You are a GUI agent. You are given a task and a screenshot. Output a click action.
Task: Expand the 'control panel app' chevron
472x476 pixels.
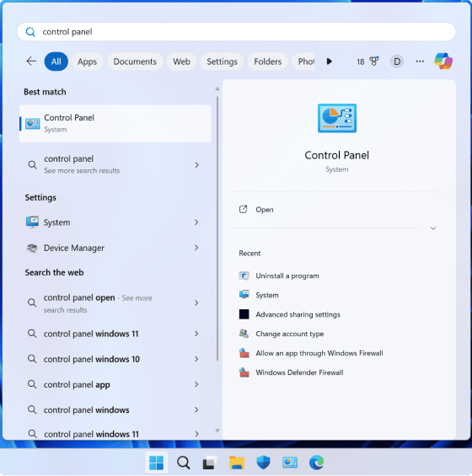pyautogui.click(x=196, y=385)
